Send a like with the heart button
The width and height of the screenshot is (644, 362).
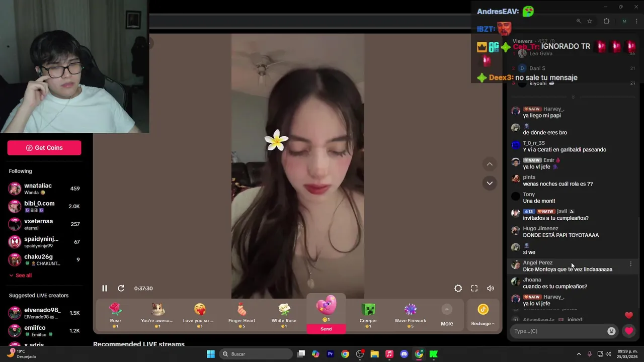(629, 331)
